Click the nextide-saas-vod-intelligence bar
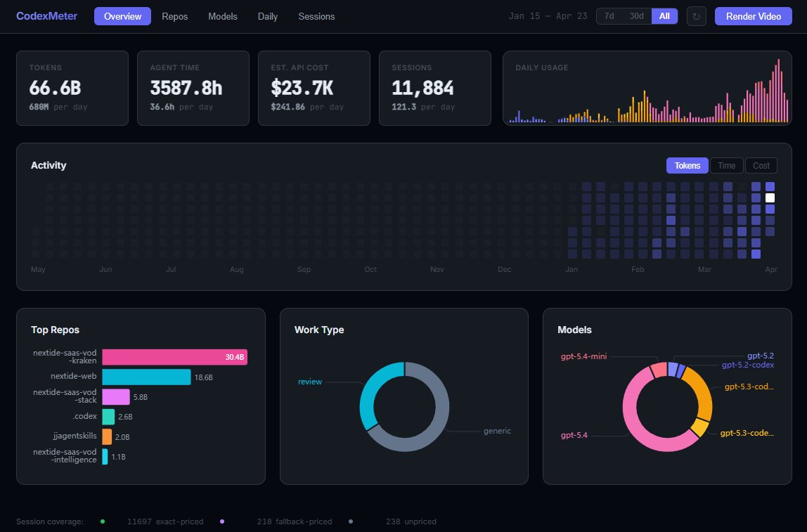Image resolution: width=807 pixels, height=532 pixels. [x=105, y=456]
